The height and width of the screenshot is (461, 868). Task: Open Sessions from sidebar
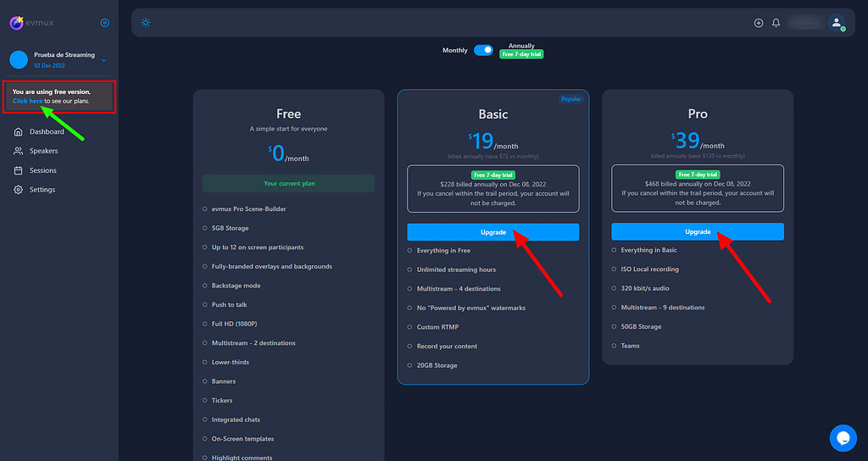(43, 170)
